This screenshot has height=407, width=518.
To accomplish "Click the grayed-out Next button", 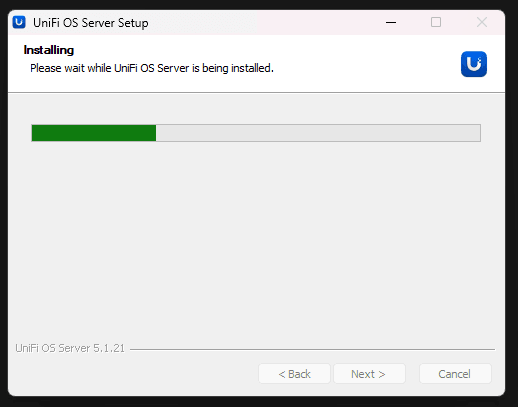I will (x=369, y=374).
